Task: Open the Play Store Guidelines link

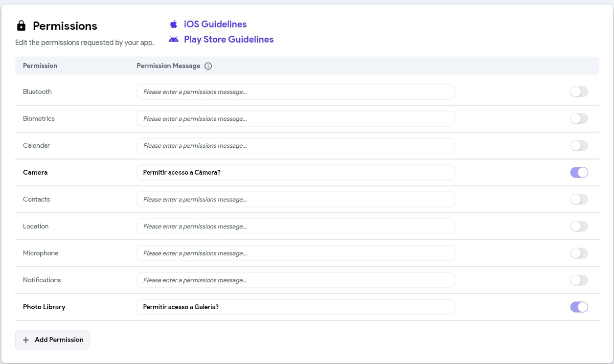Action: point(228,40)
